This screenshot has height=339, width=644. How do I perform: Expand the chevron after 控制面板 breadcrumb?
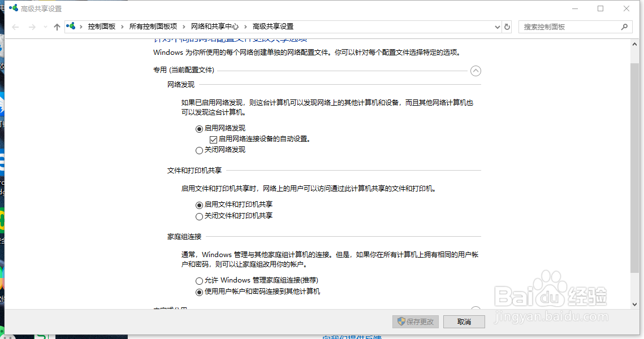tap(122, 27)
